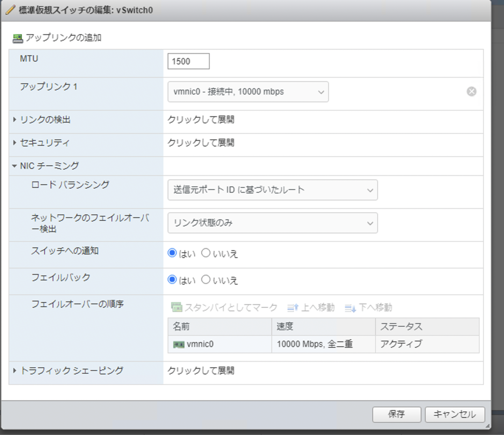Select はい for failback

172,280
